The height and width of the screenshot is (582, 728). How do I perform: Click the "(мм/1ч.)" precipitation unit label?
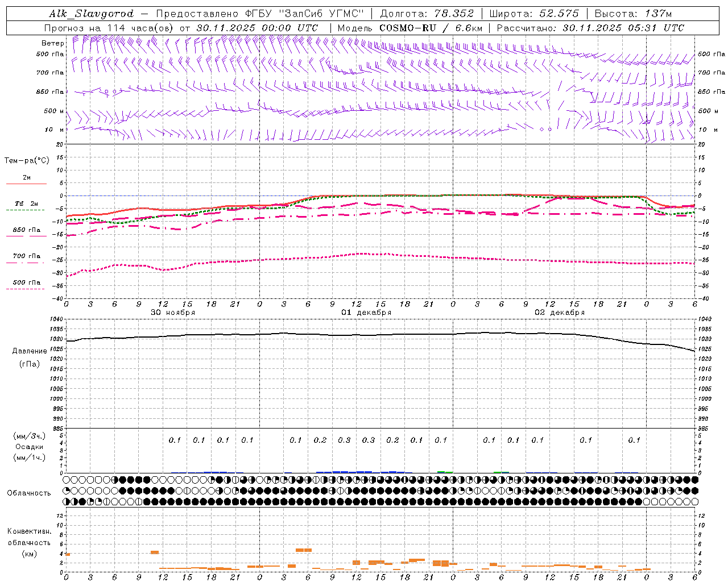coord(30,458)
